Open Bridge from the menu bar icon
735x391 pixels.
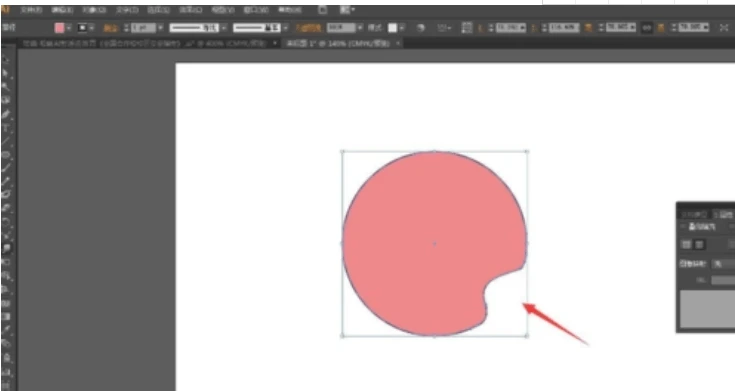322,10
